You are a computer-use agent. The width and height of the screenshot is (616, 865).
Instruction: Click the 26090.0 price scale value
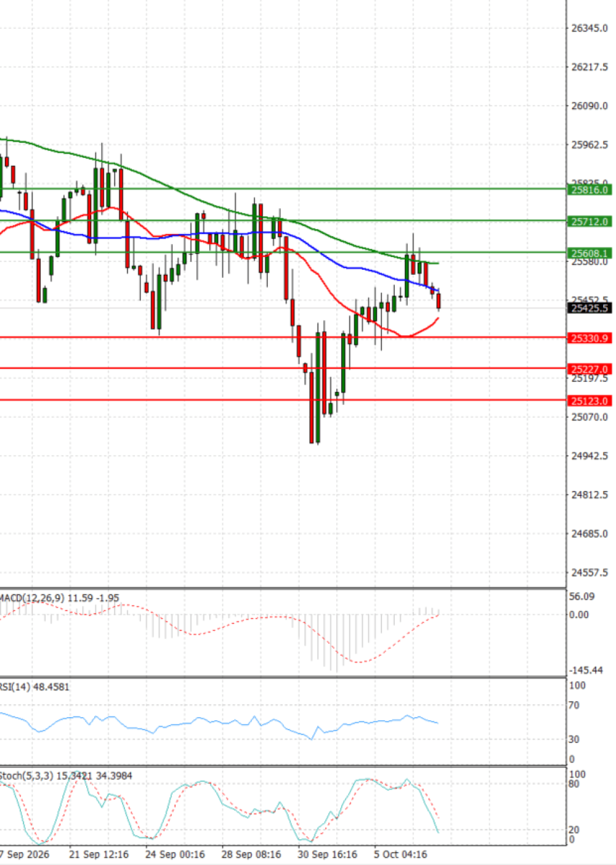[x=590, y=106]
